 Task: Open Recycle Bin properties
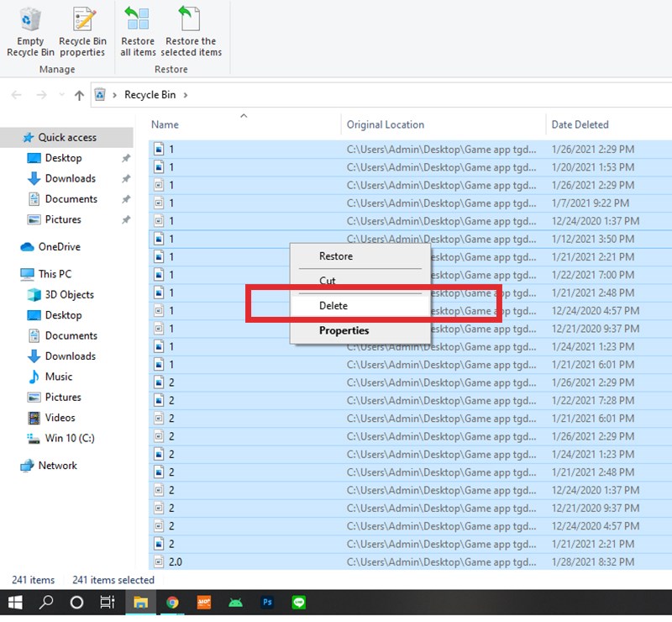pyautogui.click(x=82, y=32)
